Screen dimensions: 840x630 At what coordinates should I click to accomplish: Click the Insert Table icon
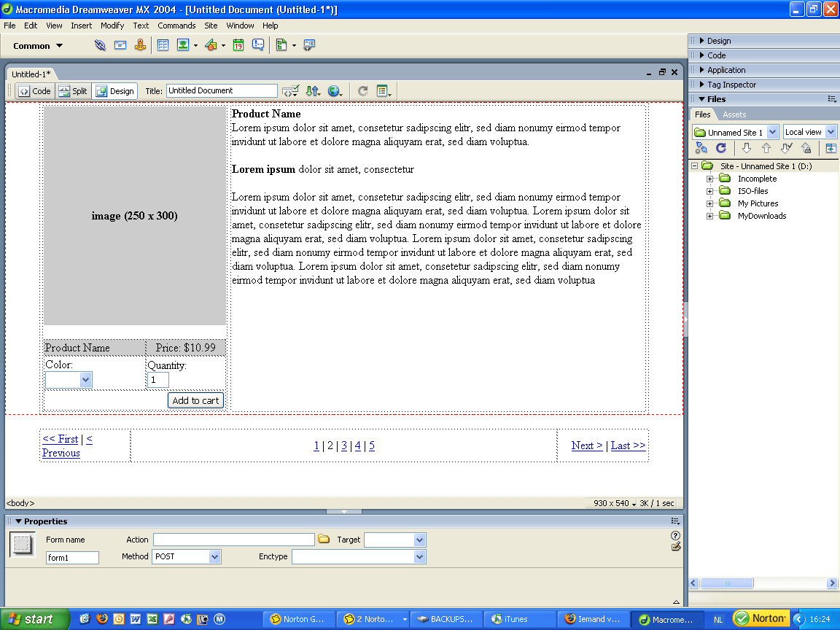[163, 45]
